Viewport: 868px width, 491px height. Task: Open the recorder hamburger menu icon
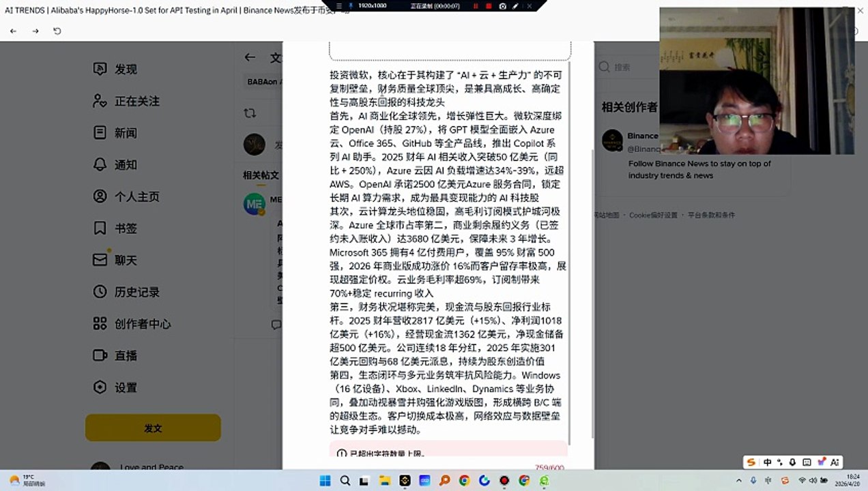click(x=339, y=6)
